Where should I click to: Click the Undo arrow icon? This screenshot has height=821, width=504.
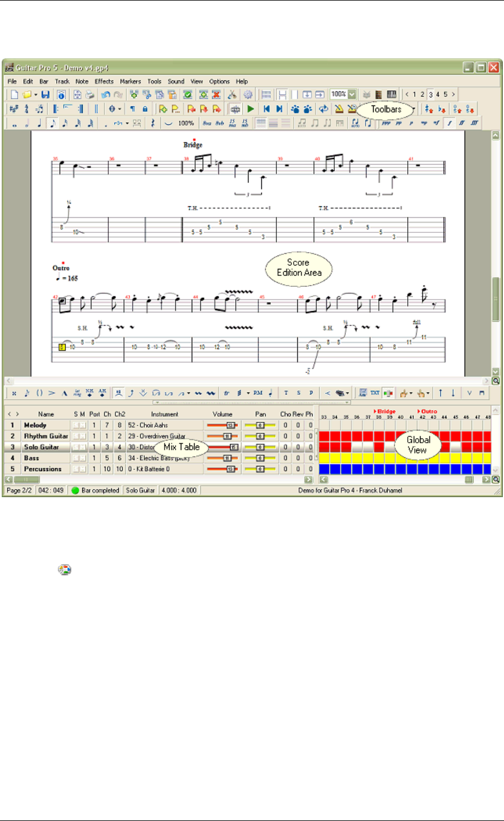(105, 94)
